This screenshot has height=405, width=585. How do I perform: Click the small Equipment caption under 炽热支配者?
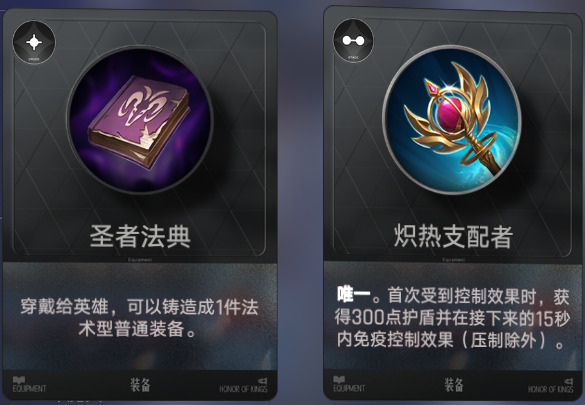pyautogui.click(x=454, y=260)
